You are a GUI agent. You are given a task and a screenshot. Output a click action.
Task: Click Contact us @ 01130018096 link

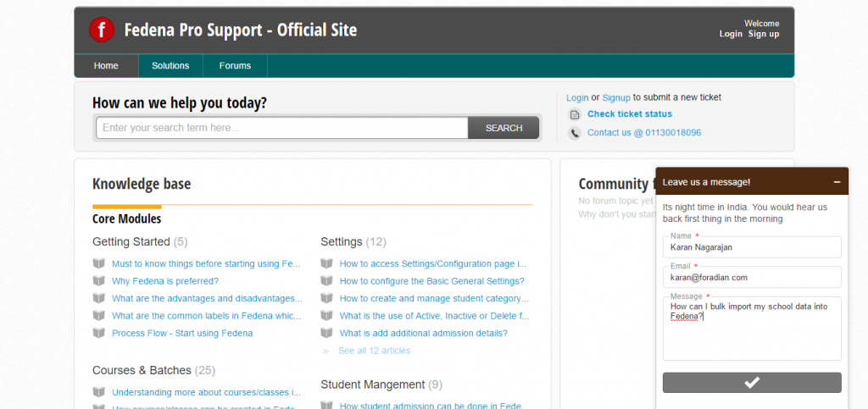tap(644, 133)
